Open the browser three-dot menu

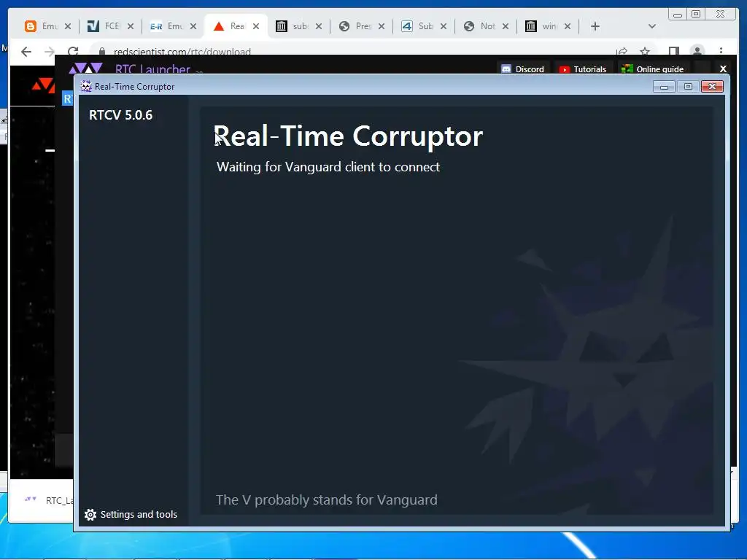coord(721,51)
